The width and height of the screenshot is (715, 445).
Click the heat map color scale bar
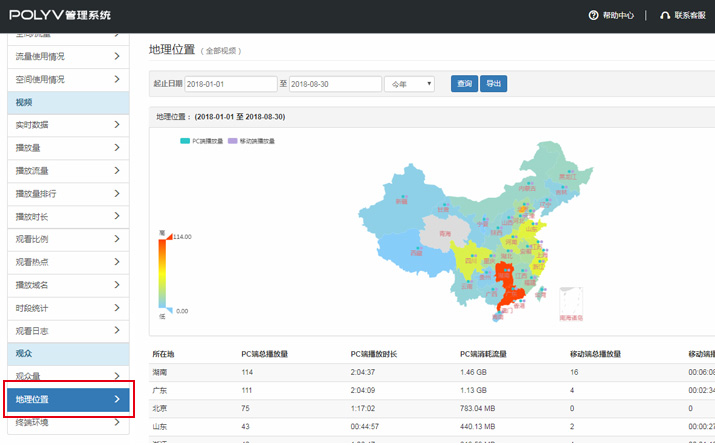point(164,272)
